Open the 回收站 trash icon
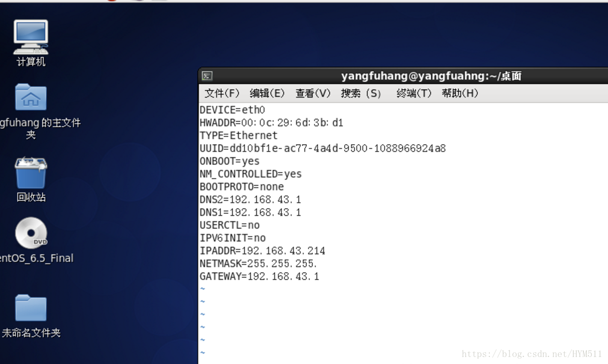 tap(31, 173)
